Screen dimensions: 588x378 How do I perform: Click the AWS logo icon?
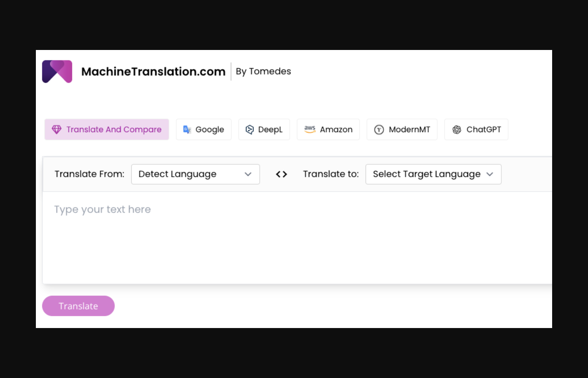click(x=310, y=129)
